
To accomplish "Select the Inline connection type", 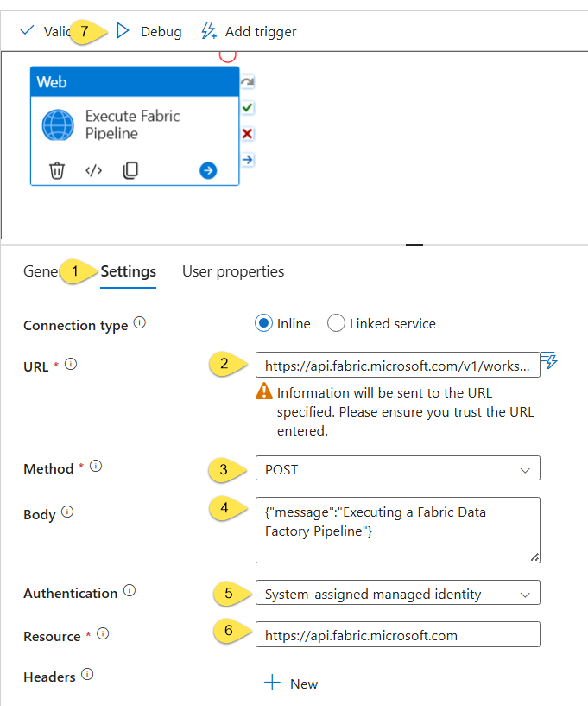I will pyautogui.click(x=263, y=323).
